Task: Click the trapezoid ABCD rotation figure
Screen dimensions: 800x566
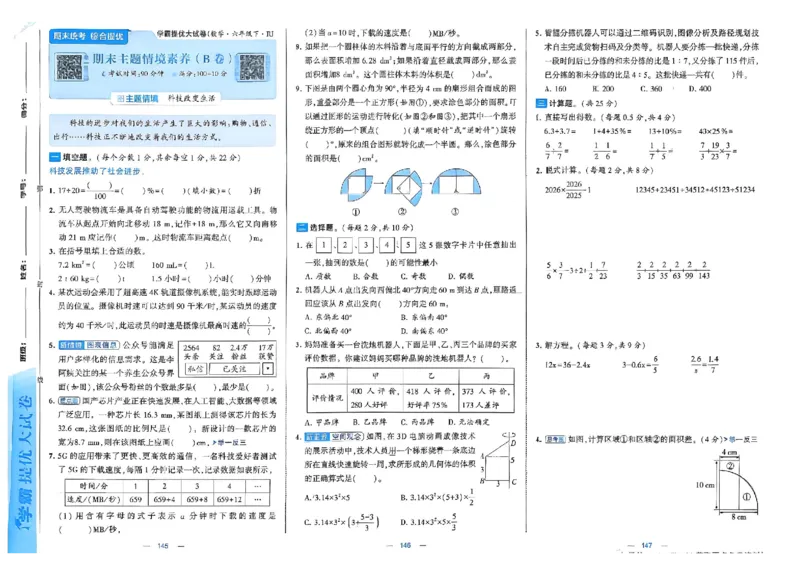Action: click(499, 460)
